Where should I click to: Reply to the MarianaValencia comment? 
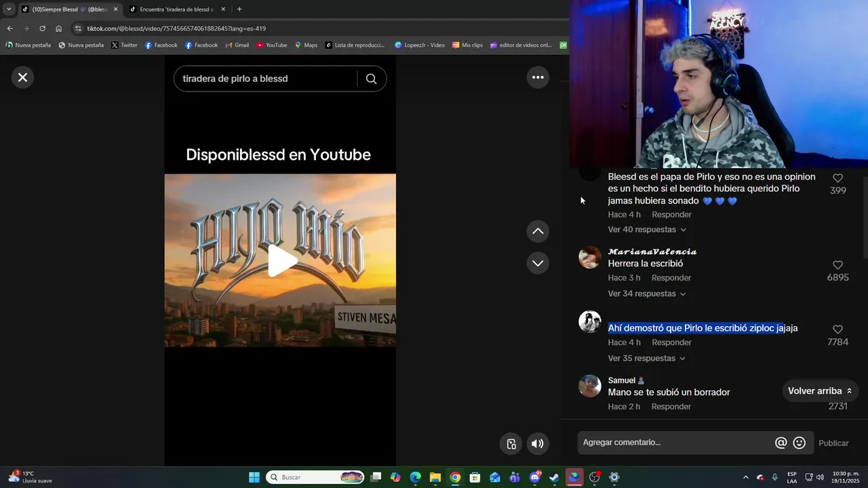671,278
